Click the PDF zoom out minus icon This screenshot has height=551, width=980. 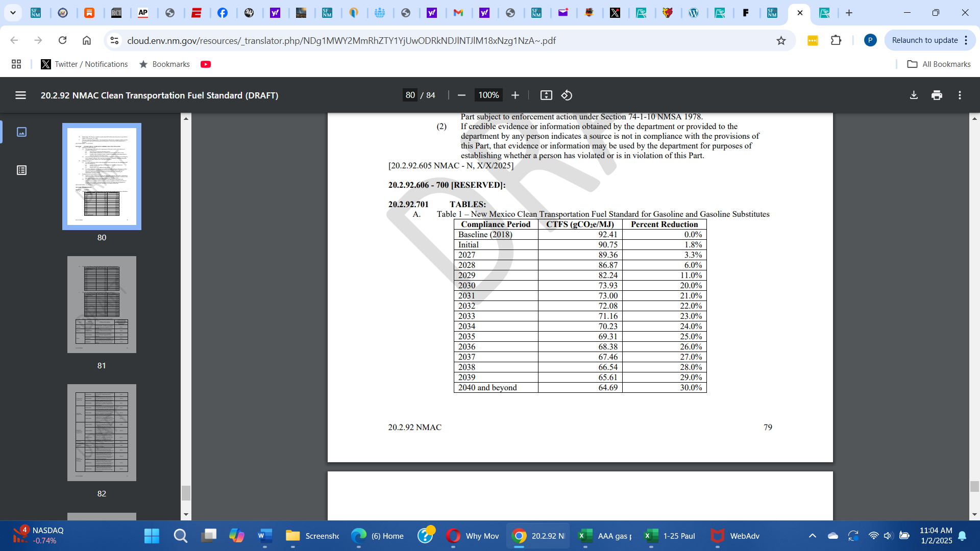coord(461,95)
